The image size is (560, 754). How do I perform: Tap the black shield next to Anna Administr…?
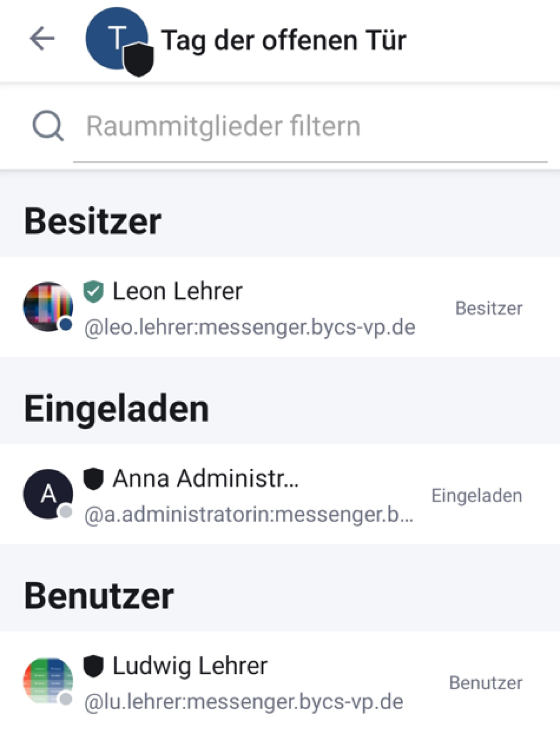click(x=93, y=479)
